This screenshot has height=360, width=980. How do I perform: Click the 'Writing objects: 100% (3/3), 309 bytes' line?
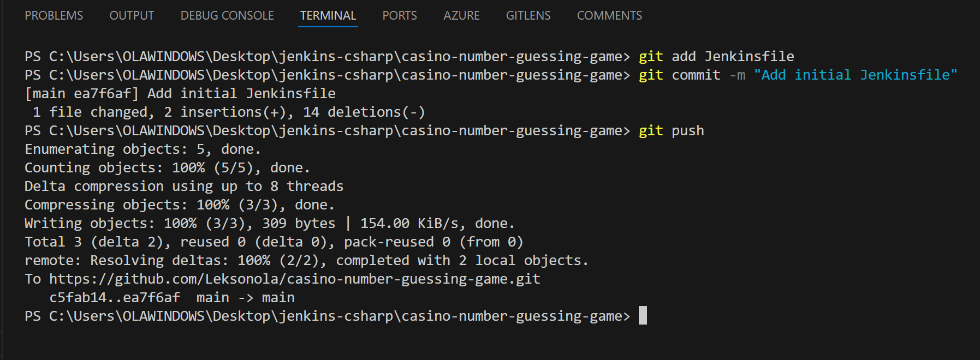tap(270, 224)
